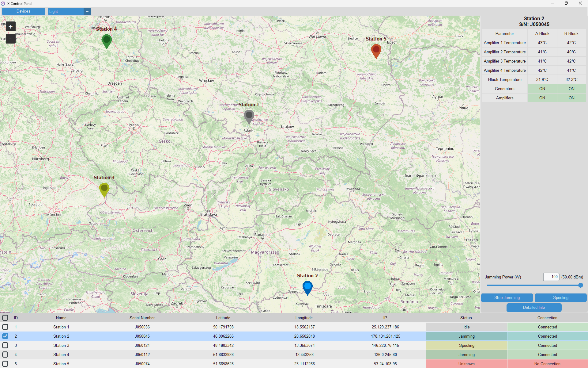Sort table by Serial Number header
The height and width of the screenshot is (368, 588).
click(142, 318)
